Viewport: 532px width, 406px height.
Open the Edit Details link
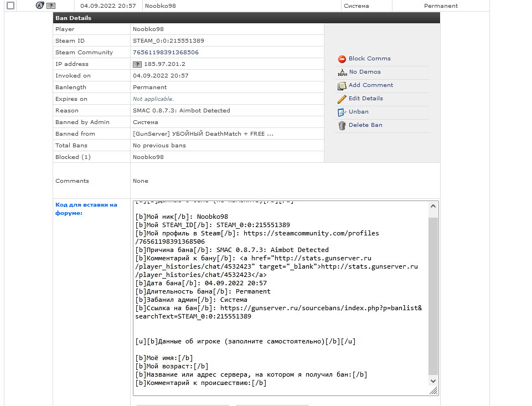pos(365,99)
